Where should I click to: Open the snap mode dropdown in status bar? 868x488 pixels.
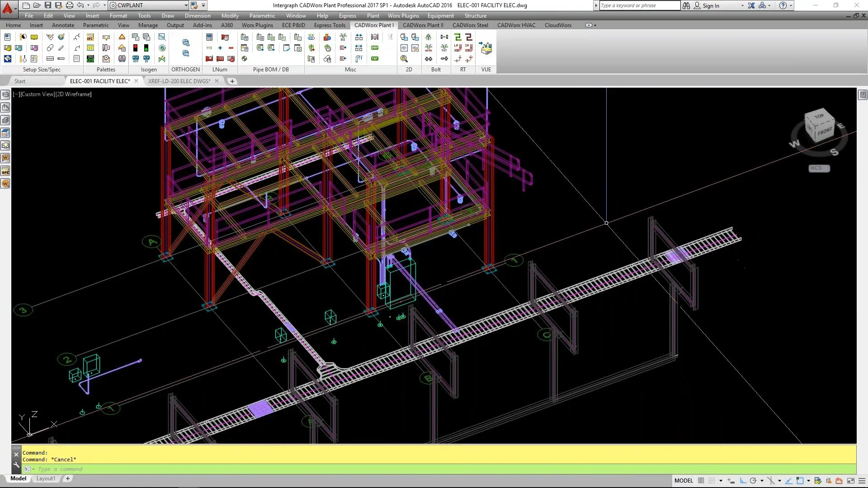(721, 481)
